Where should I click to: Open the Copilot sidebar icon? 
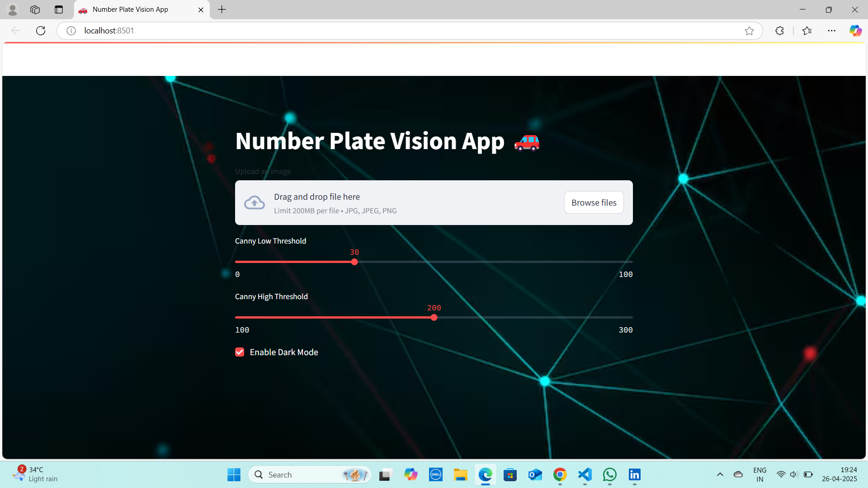coord(855,31)
